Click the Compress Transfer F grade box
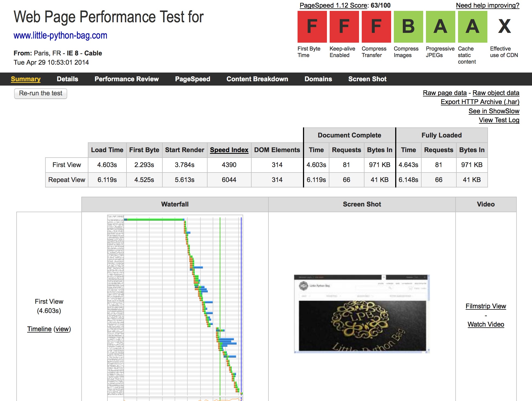The image size is (532, 401). coord(376,27)
